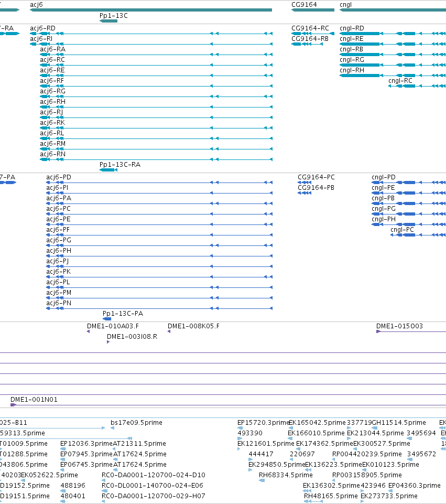The image size is (446, 504).
Task: Select CG9164-PC protein label
Action: [316, 177]
